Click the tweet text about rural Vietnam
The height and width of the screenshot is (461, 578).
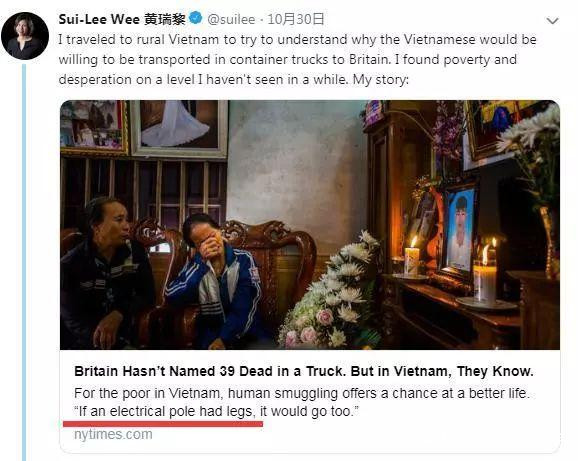297,59
